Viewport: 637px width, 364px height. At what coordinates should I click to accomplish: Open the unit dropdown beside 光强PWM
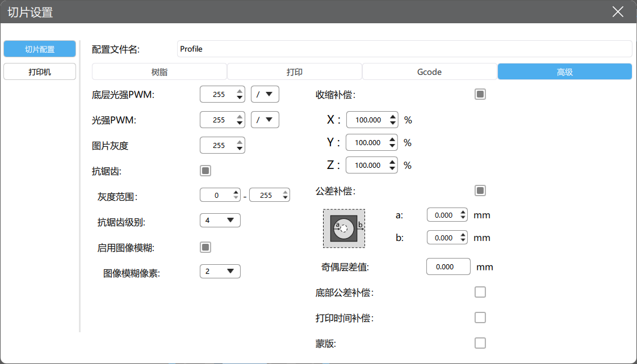[x=265, y=120]
